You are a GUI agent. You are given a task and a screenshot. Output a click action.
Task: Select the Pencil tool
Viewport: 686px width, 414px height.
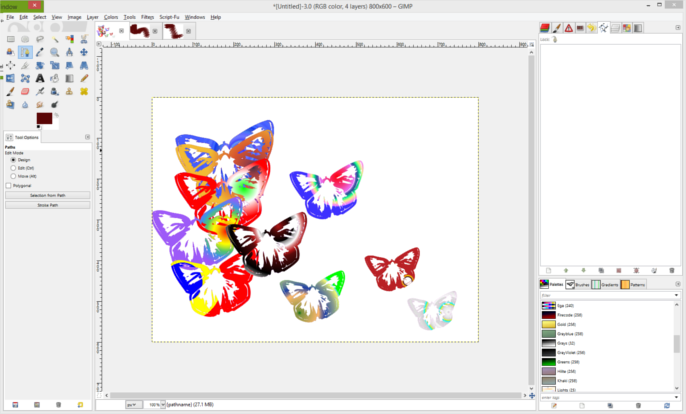[84, 78]
